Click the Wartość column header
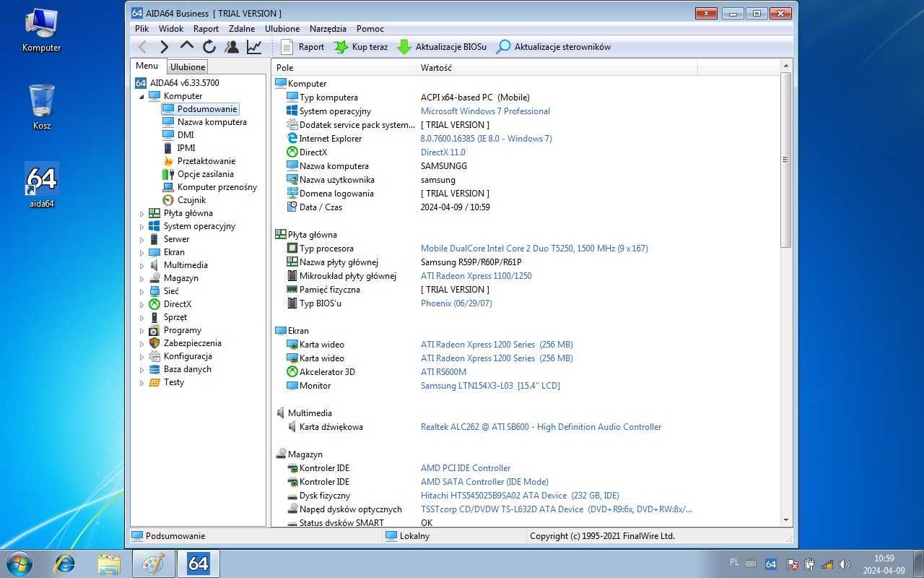The height and width of the screenshot is (578, 924). coord(557,68)
